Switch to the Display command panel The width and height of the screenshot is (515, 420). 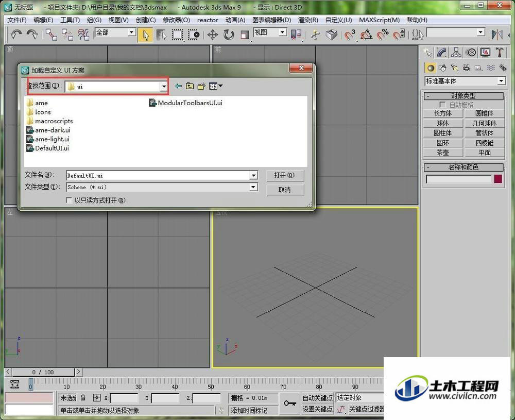tap(486, 52)
